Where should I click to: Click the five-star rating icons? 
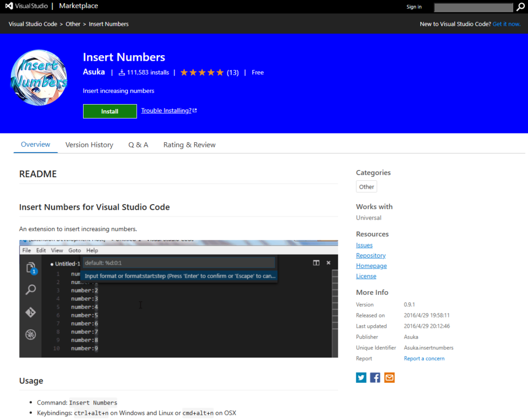point(202,72)
